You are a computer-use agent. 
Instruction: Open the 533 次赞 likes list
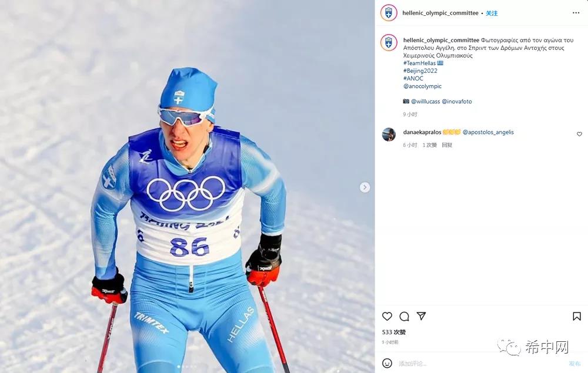pos(394,332)
